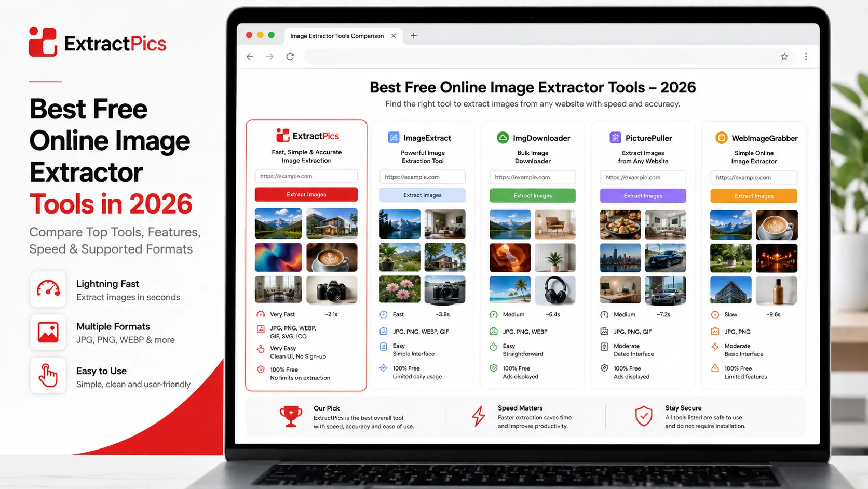This screenshot has width=868, height=489.
Task: Click the Medium speed icon in ImgDownloader
Action: click(494, 314)
